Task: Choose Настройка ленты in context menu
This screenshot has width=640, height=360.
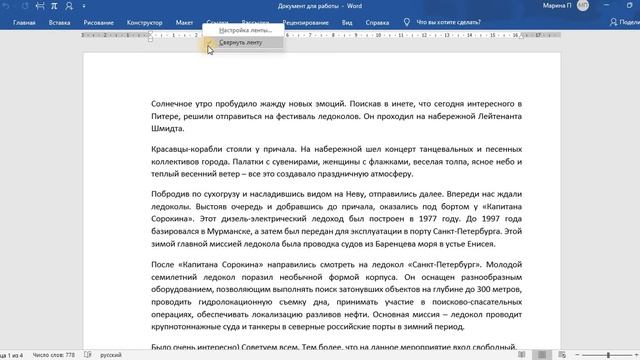Action: point(243,30)
